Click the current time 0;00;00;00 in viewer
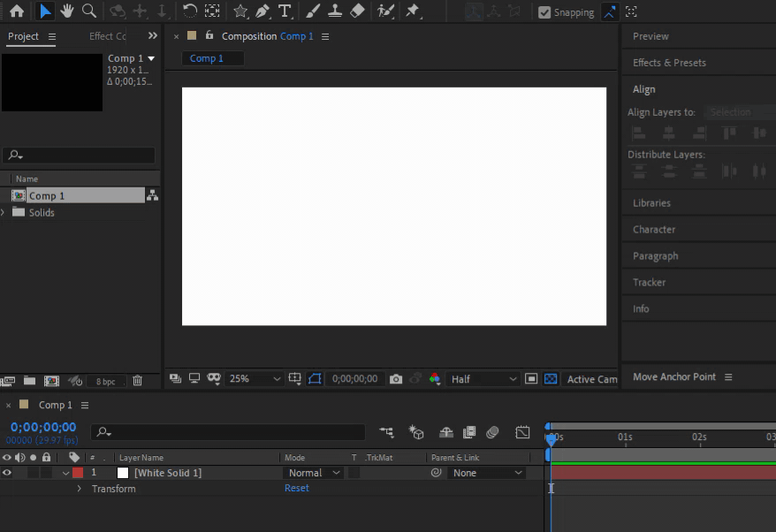Image resolution: width=776 pixels, height=532 pixels. point(354,379)
